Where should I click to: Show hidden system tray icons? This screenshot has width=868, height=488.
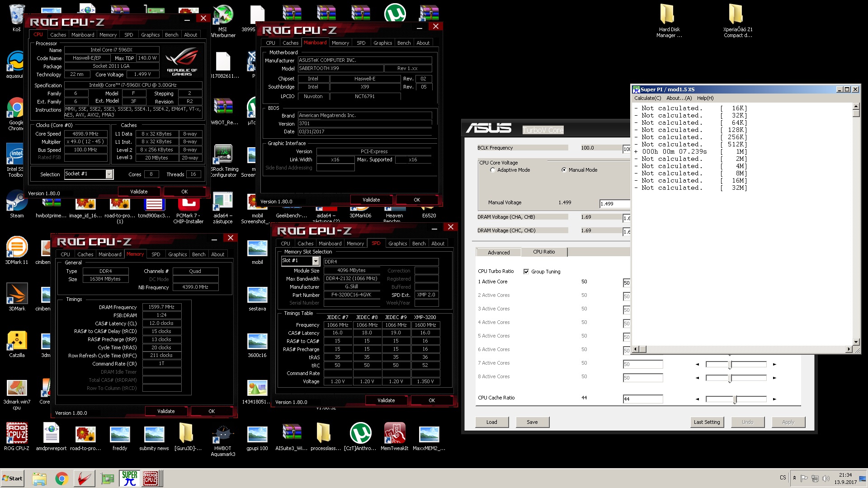[794, 478]
